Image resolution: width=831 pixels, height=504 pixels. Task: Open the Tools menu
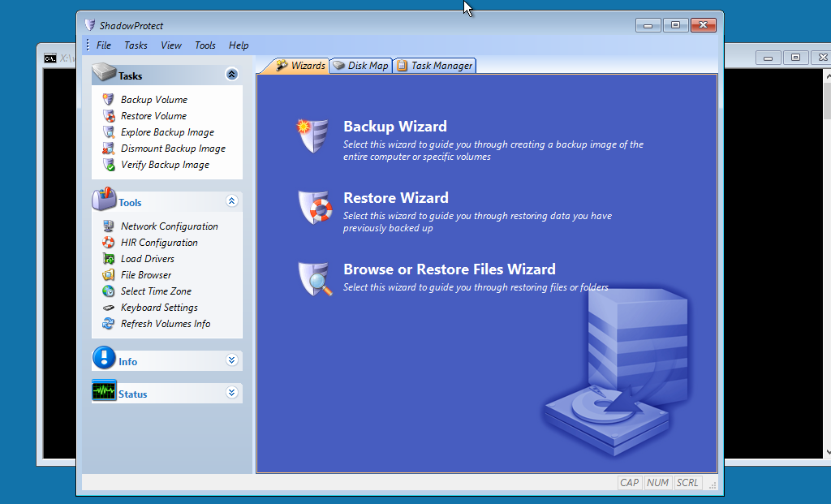click(x=205, y=45)
